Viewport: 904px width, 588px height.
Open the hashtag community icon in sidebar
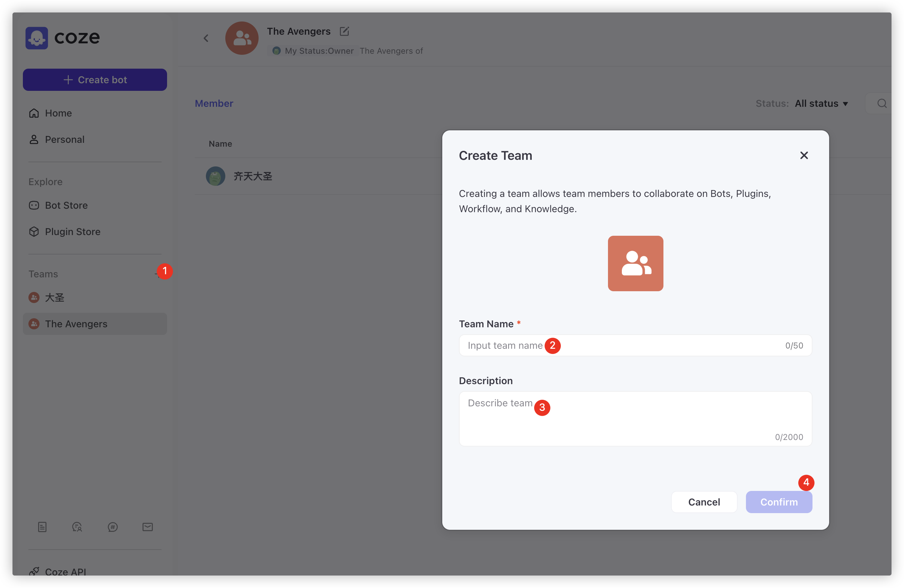(112, 527)
